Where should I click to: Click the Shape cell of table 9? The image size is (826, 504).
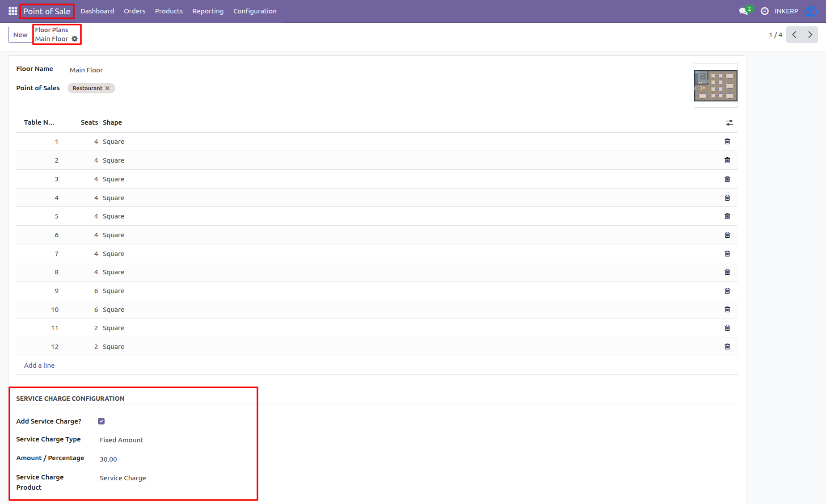[114, 291]
